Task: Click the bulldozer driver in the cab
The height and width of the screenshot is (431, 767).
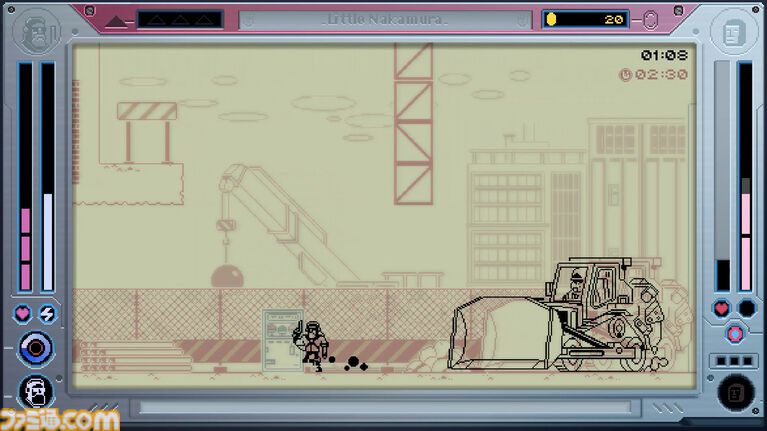Action: click(576, 286)
